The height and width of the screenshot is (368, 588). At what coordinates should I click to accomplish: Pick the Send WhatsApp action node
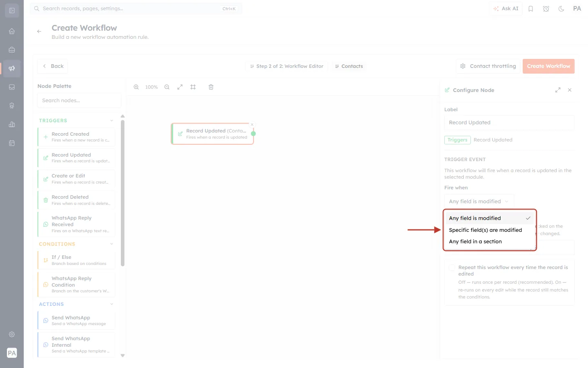tap(76, 321)
